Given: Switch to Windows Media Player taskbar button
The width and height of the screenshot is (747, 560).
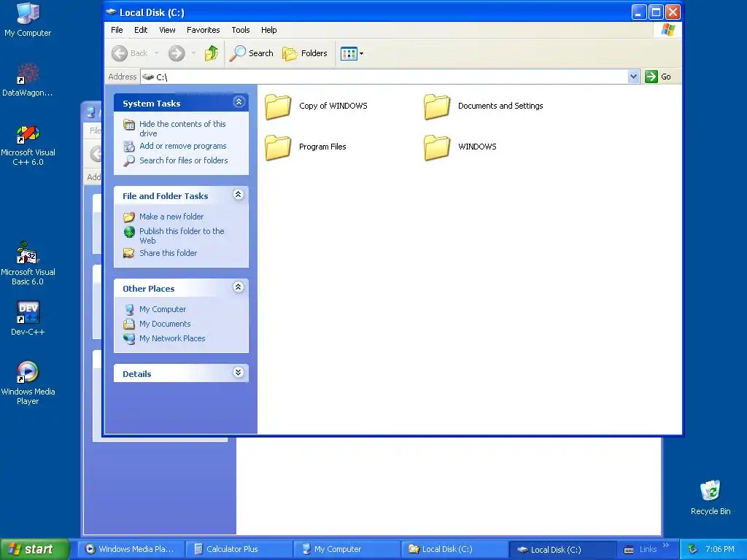Looking at the screenshot, I should (130, 550).
